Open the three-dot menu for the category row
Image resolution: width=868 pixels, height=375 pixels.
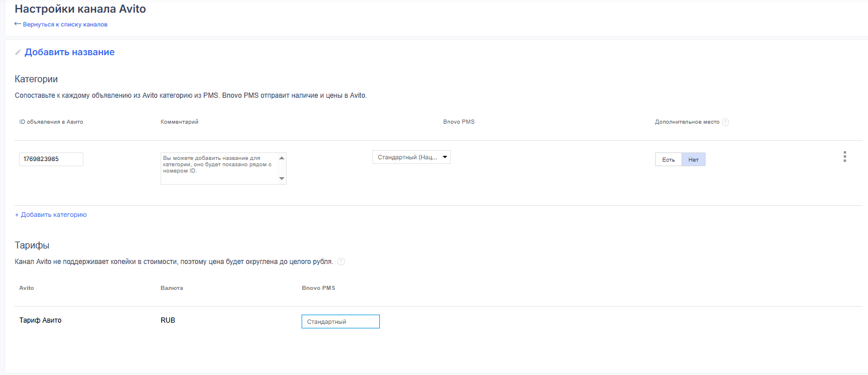pos(844,157)
